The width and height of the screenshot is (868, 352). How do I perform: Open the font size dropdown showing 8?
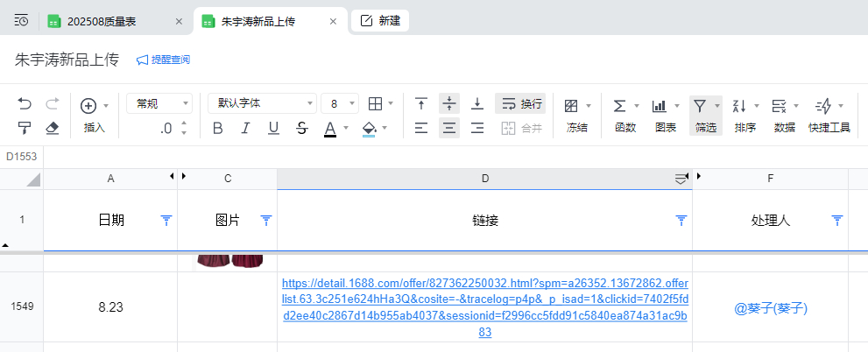[340, 104]
